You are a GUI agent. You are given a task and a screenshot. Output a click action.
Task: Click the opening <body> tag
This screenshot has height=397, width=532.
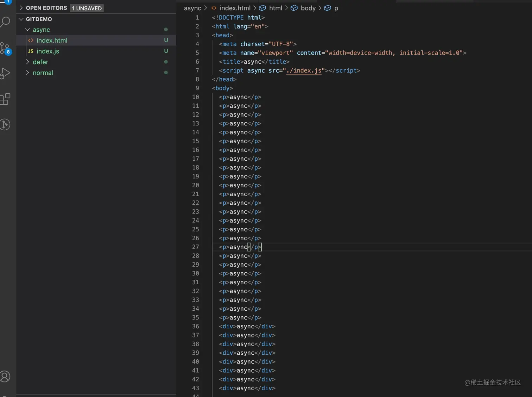click(x=222, y=88)
